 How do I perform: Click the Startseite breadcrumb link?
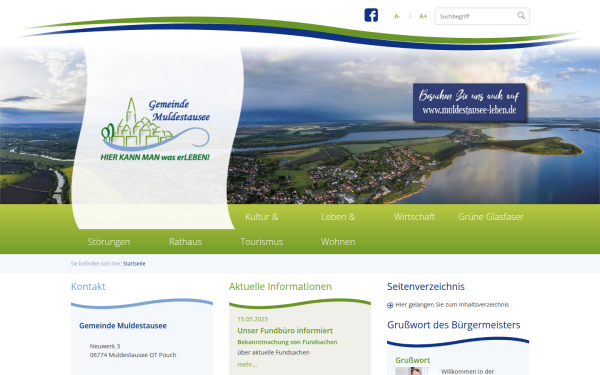tap(134, 264)
